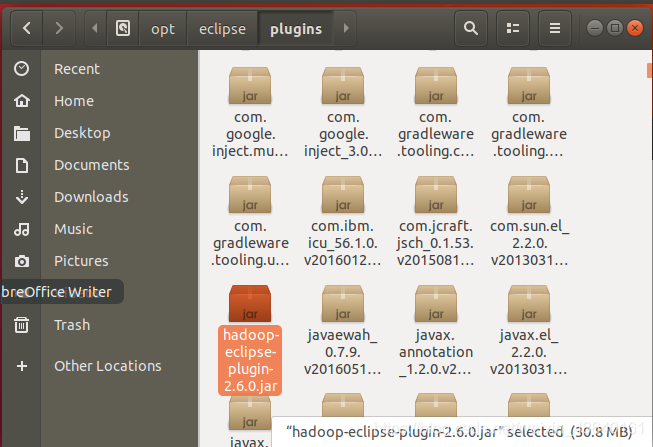Open Other Locations in the sidebar
The height and width of the screenshot is (447, 653).
107,366
